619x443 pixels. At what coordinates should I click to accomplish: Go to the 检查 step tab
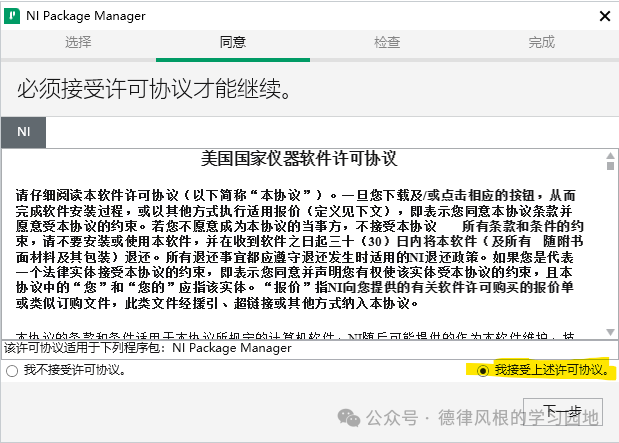[x=387, y=42]
